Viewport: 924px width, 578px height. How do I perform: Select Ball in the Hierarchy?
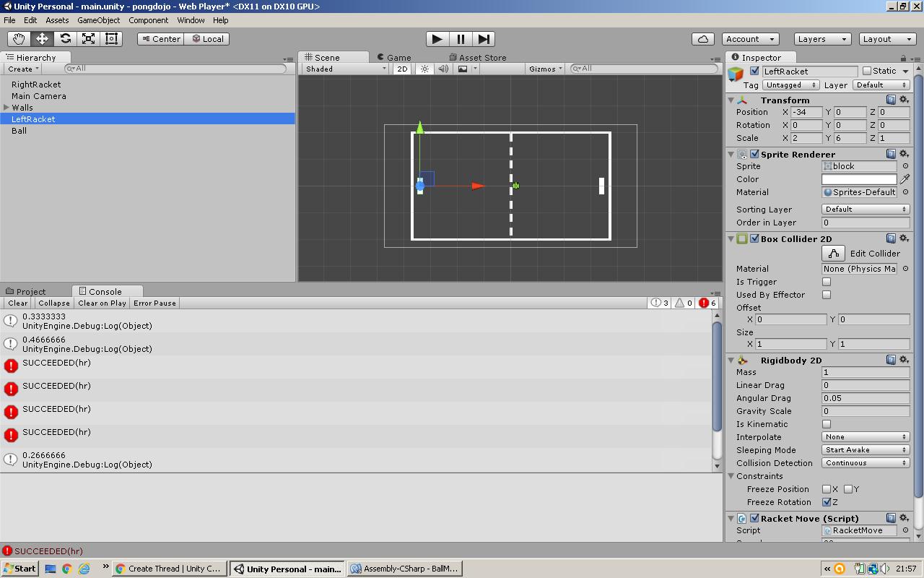tap(19, 130)
